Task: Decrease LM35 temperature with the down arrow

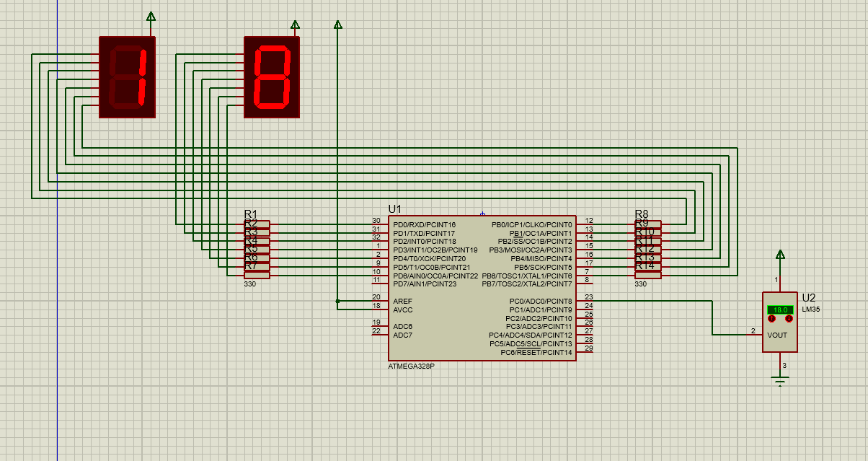Action: 789,318
